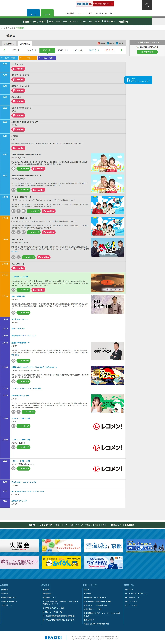Open radiko for ミックスシャワー

(x=18, y=69)
